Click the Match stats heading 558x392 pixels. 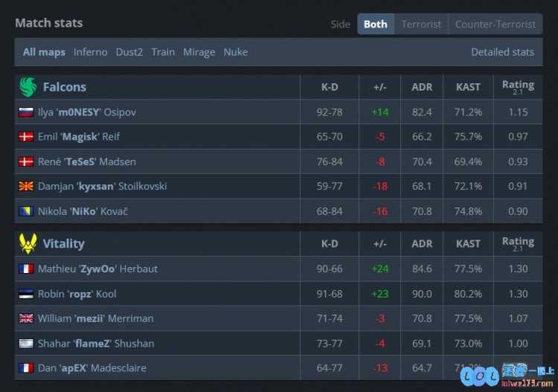point(49,23)
